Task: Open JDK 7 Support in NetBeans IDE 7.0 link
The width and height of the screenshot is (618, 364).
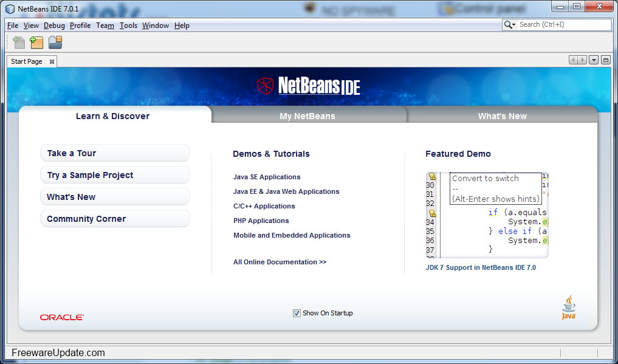Action: [x=481, y=267]
